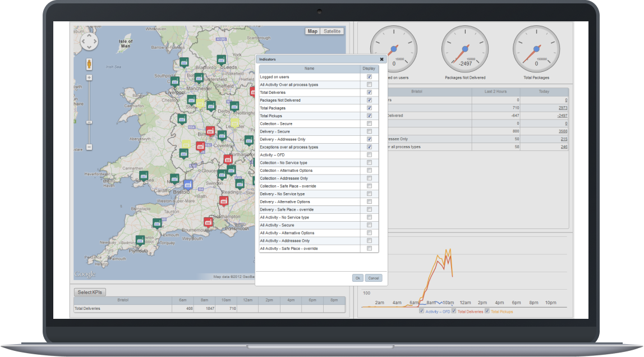Click the Packages Not Delivered gauge
This screenshot has width=644, height=357.
click(x=465, y=49)
